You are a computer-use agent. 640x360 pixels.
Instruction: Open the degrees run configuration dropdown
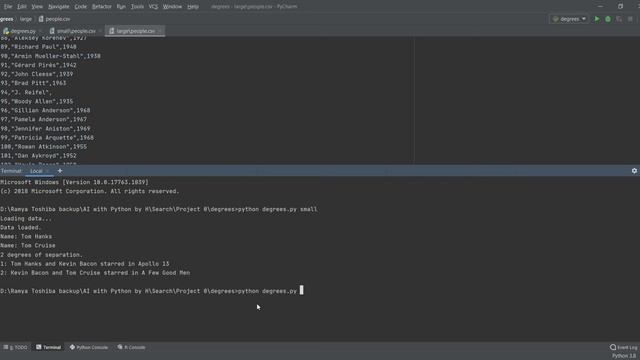[569, 19]
